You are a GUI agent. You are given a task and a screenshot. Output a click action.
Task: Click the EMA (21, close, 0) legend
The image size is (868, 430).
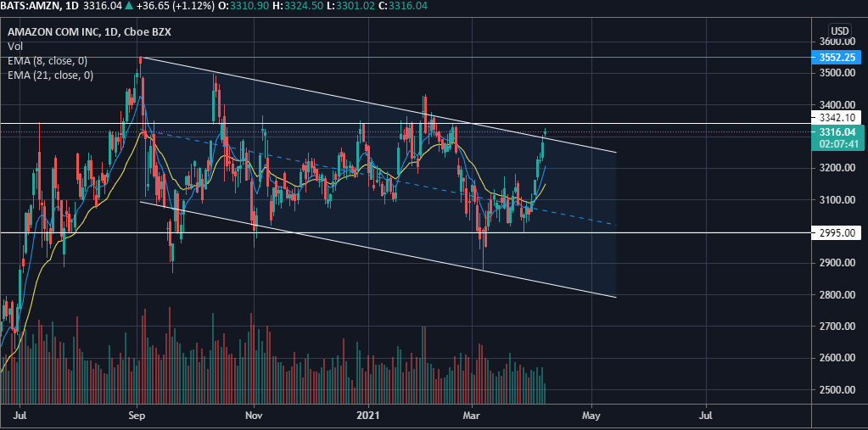[x=50, y=75]
